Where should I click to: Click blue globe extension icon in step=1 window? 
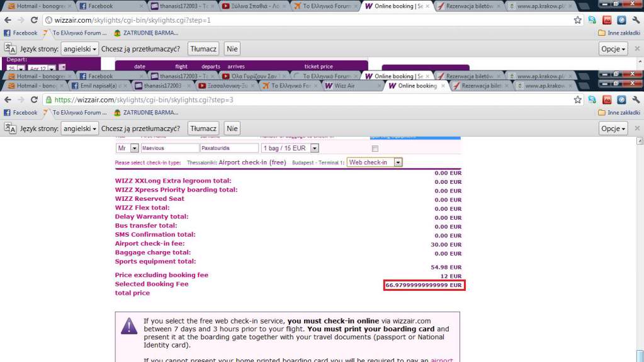click(x=621, y=20)
